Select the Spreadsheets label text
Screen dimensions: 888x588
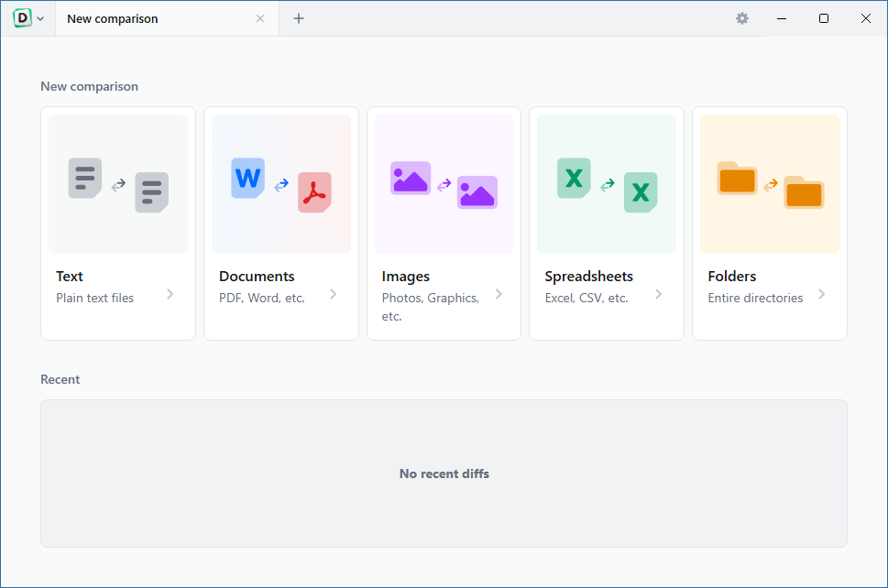[x=588, y=277]
